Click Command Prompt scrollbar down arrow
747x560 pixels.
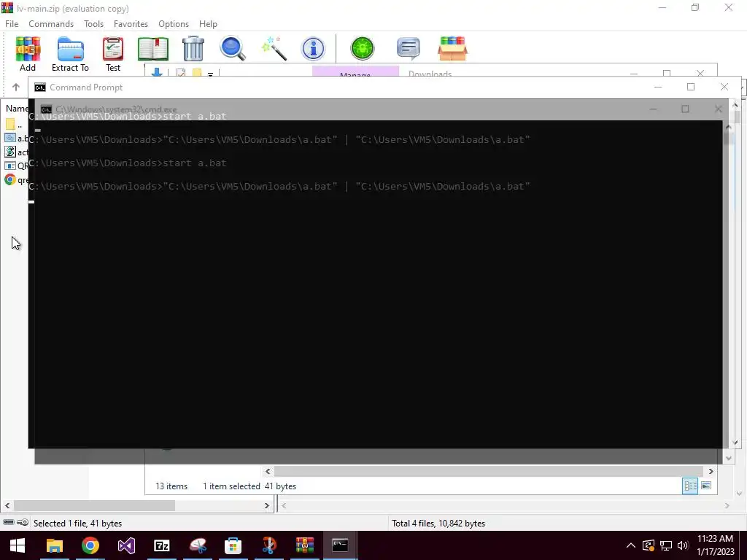(735, 443)
